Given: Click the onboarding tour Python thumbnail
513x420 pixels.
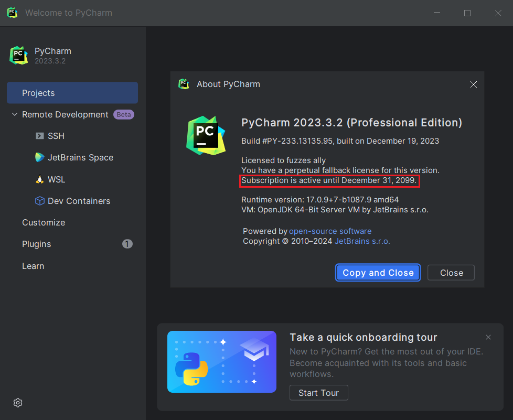Looking at the screenshot, I should pos(221,362).
